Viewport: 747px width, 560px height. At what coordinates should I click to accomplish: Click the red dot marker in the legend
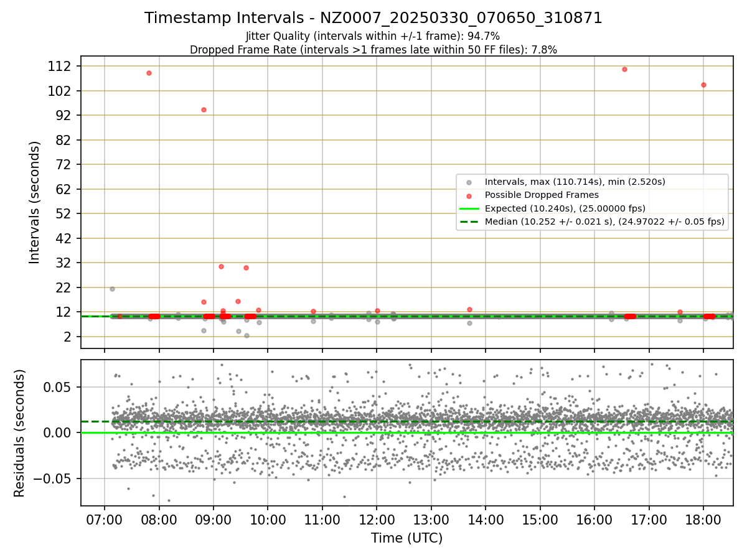click(x=469, y=195)
